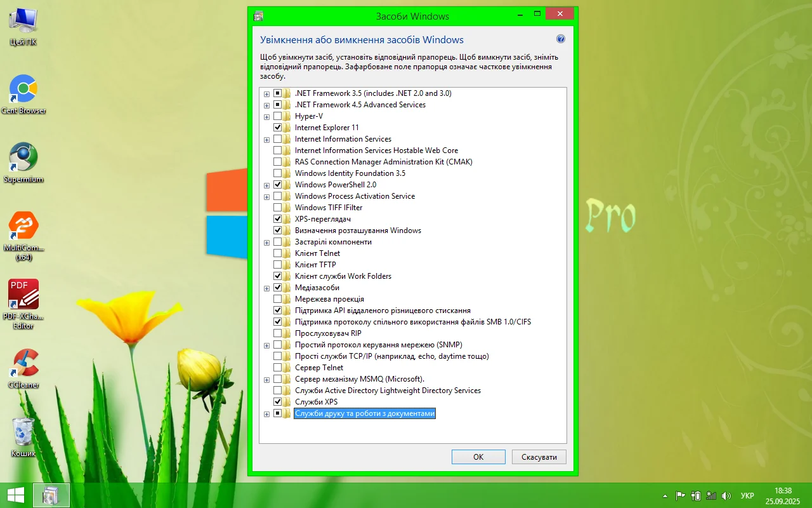Image resolution: width=812 pixels, height=508 pixels.
Task: Switch the УКР keyboard language indicator
Action: (747, 495)
